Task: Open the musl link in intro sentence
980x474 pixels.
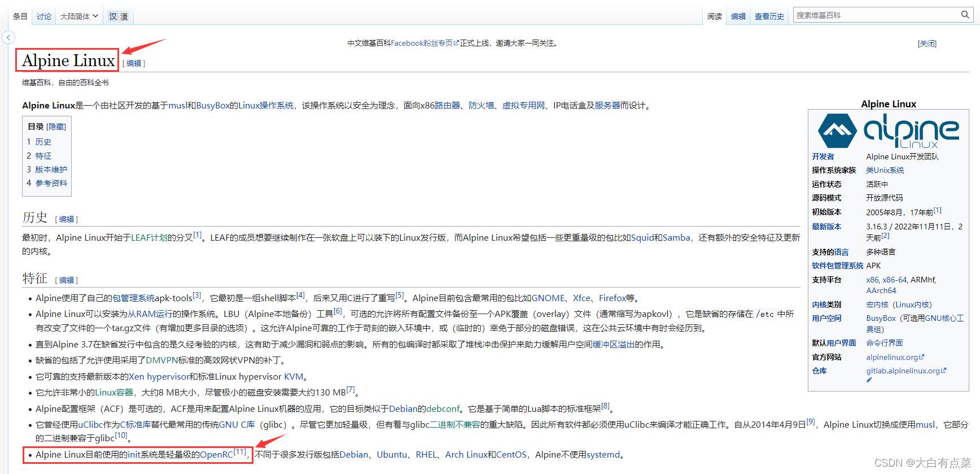Action: pos(177,105)
